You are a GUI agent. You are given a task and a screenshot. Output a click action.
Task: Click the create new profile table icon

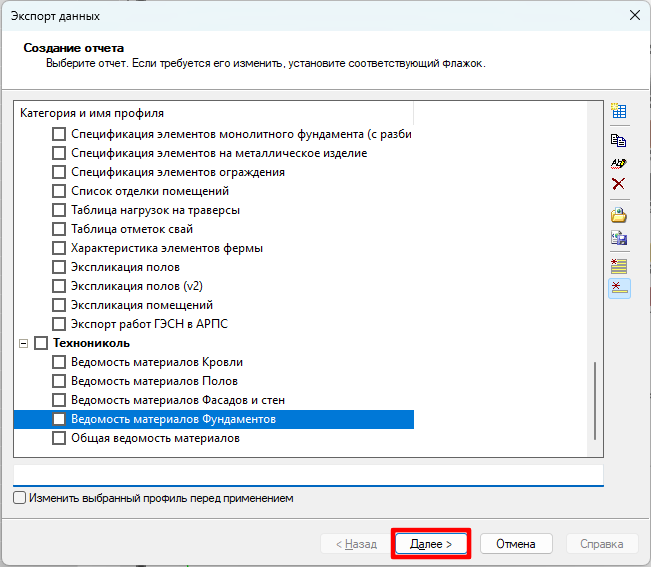618,112
